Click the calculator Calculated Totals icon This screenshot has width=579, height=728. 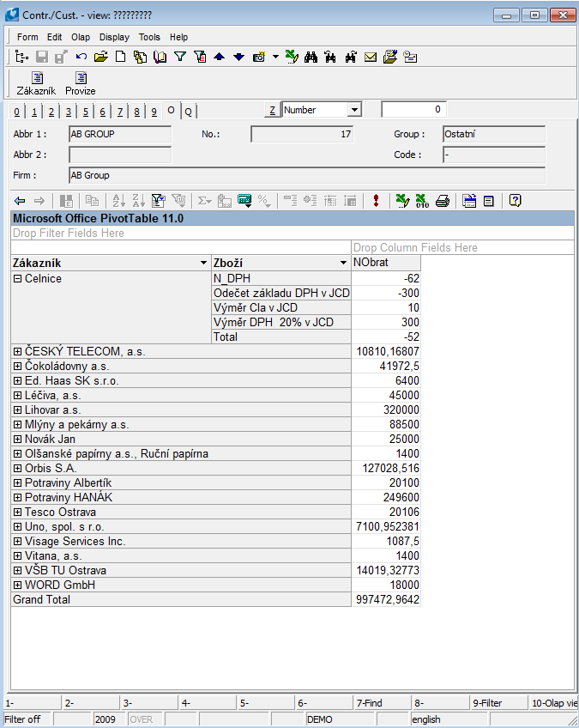244,201
